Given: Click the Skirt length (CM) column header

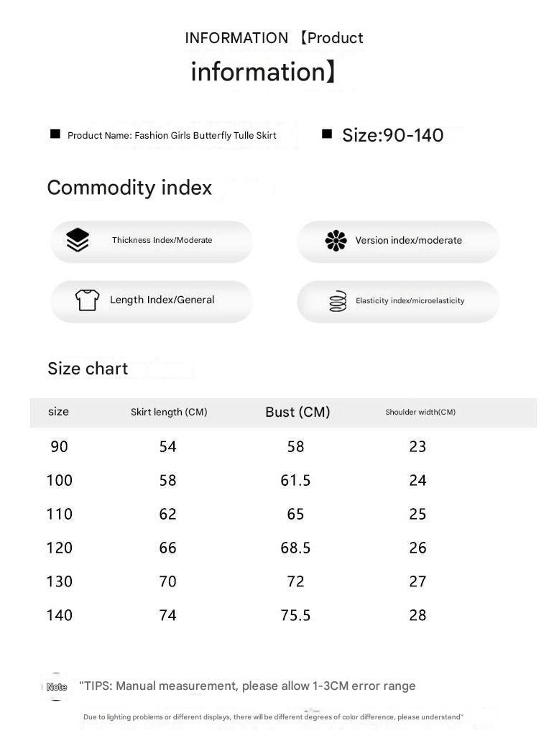Looking at the screenshot, I should click(x=169, y=412).
